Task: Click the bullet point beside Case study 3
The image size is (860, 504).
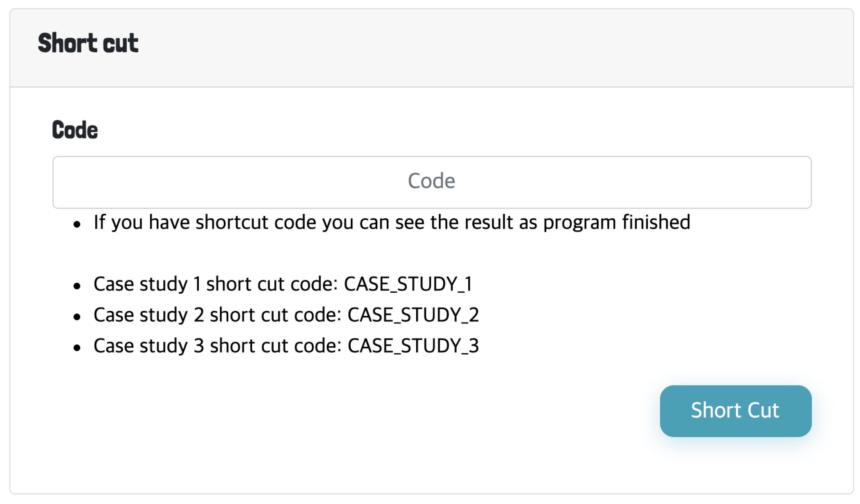Action: click(77, 348)
